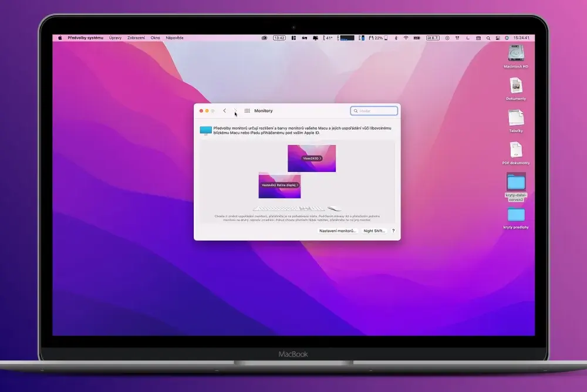The height and width of the screenshot is (392, 587).
Task: Show all preferences via the grid icon
Action: click(x=247, y=111)
